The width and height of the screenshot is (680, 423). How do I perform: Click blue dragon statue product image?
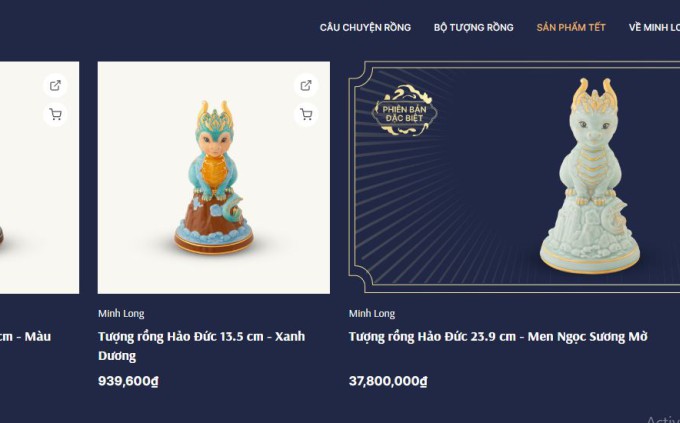click(x=214, y=177)
